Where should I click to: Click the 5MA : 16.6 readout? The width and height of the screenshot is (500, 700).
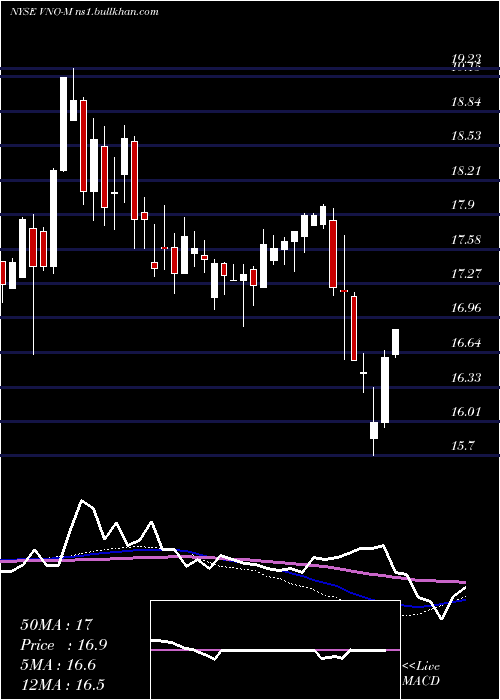coord(58,665)
